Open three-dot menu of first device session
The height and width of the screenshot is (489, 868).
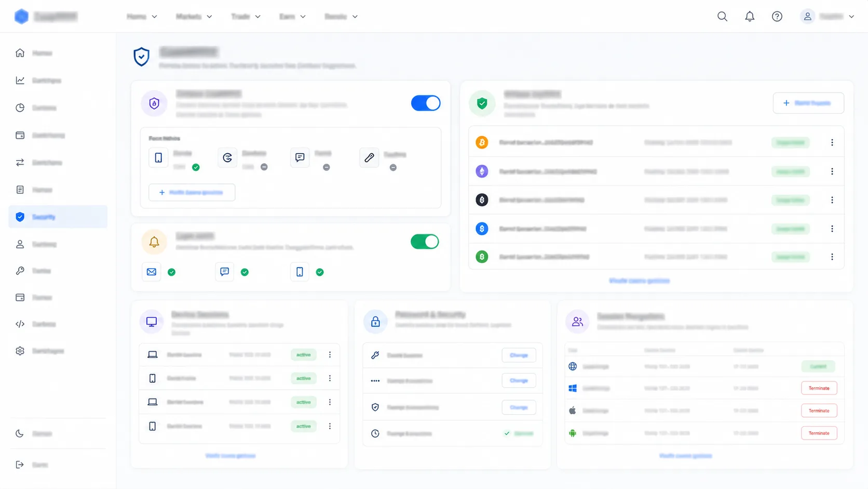pos(330,354)
